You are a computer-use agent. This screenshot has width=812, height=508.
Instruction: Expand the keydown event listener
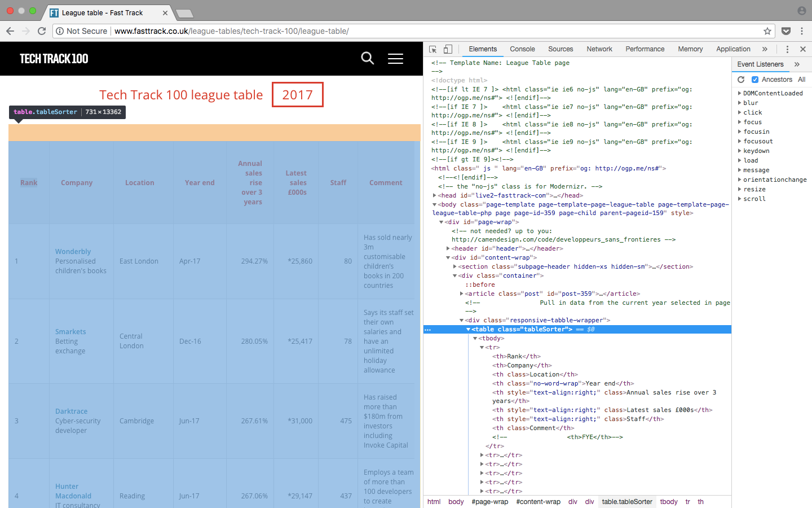(739, 151)
